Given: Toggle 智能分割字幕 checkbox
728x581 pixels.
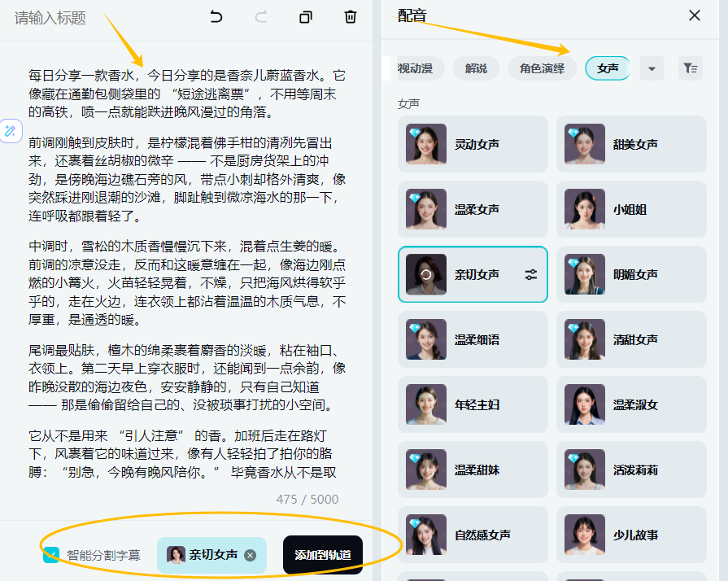Looking at the screenshot, I should (x=51, y=555).
